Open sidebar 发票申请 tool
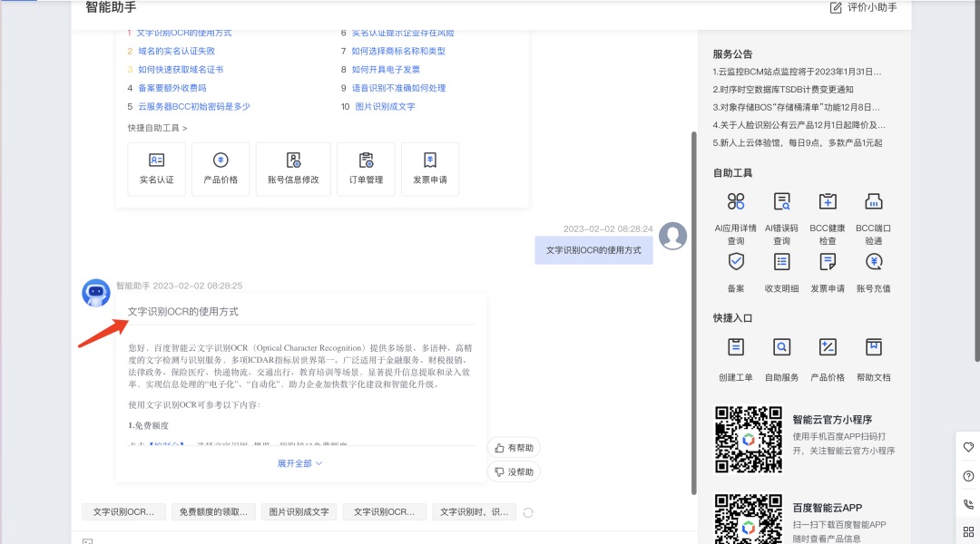The width and height of the screenshot is (980, 544). 828,272
